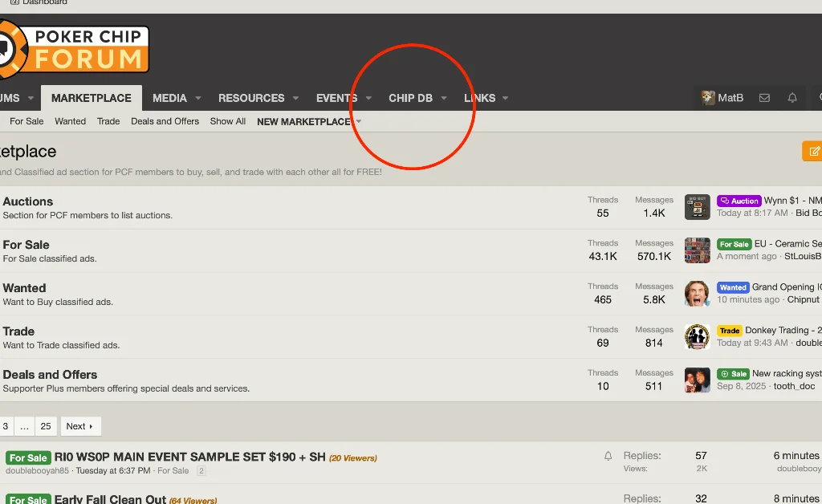Jump to page 25 of listings

(46, 426)
